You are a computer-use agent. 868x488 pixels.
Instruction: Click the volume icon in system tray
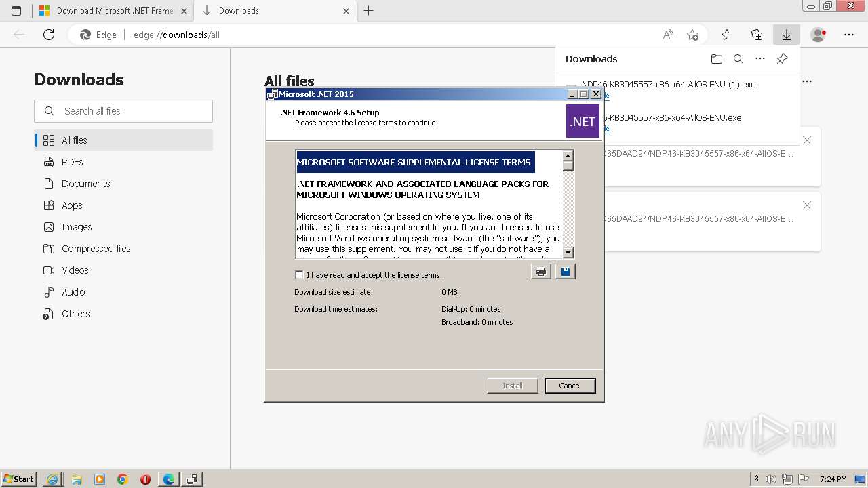pos(771,479)
